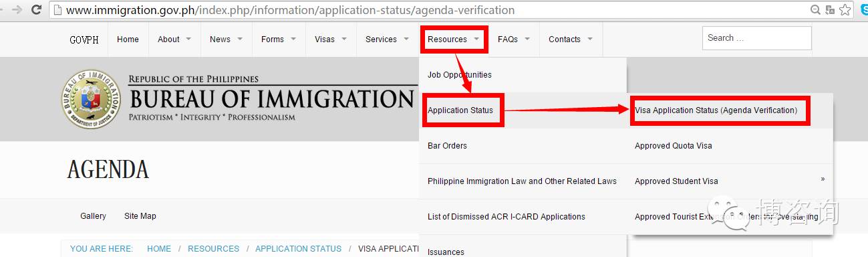Click the page info icon before URL

pos(59,10)
